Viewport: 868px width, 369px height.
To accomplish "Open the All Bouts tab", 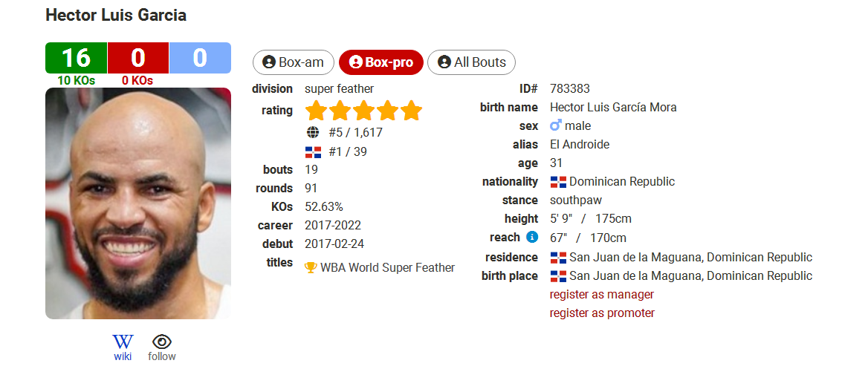I will (x=472, y=62).
